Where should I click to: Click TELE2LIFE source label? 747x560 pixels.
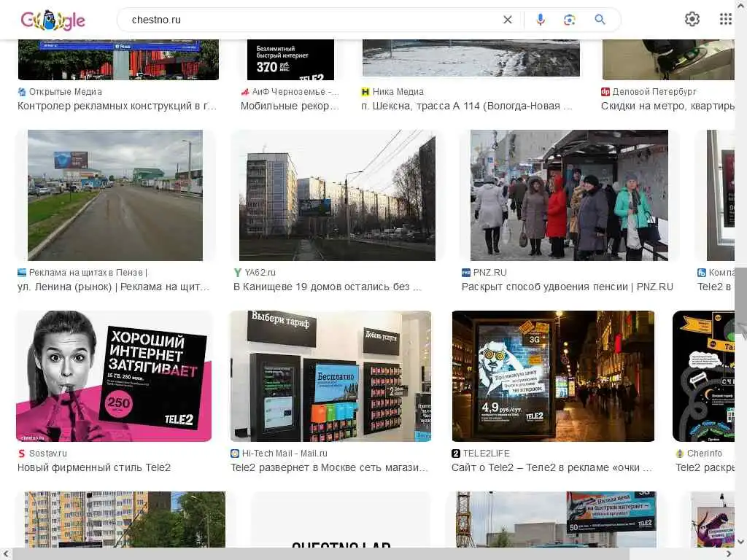click(x=486, y=454)
